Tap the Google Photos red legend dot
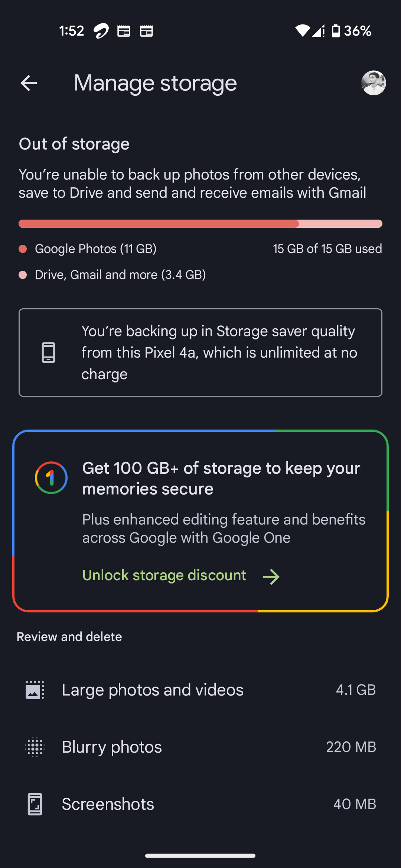 point(23,249)
